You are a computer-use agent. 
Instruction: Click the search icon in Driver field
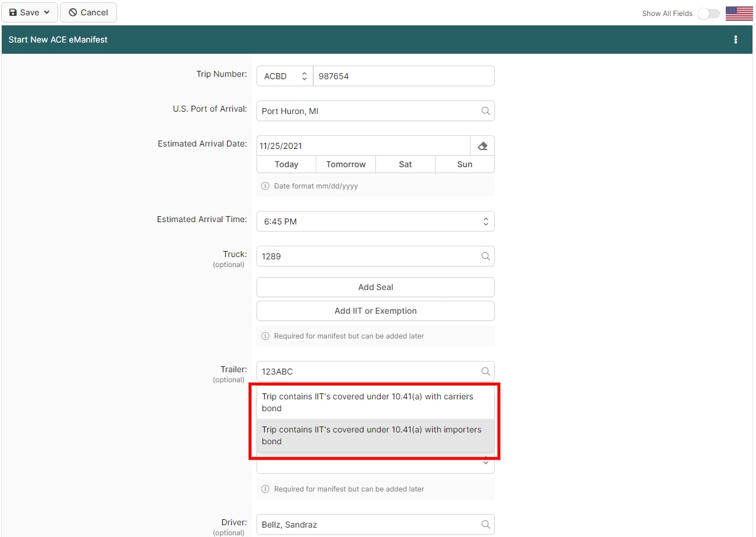485,525
